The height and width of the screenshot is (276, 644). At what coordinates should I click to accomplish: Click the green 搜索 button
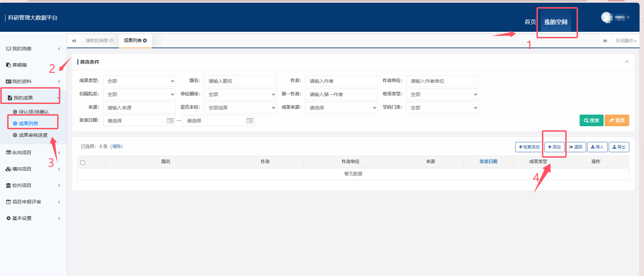point(591,120)
